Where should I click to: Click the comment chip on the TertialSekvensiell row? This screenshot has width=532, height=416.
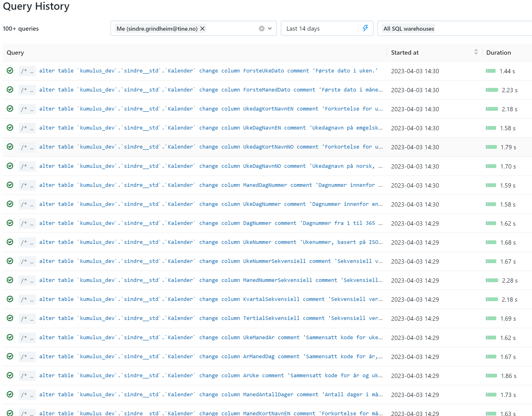pyautogui.click(x=27, y=318)
